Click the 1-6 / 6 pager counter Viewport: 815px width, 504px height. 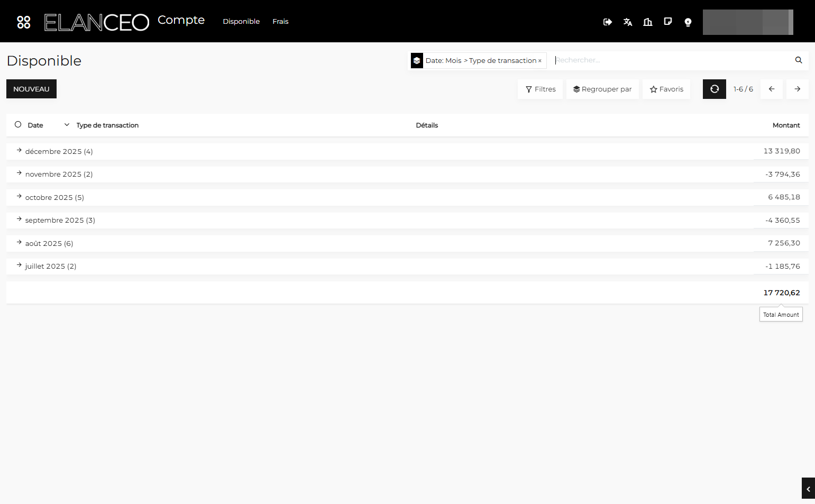(x=743, y=89)
